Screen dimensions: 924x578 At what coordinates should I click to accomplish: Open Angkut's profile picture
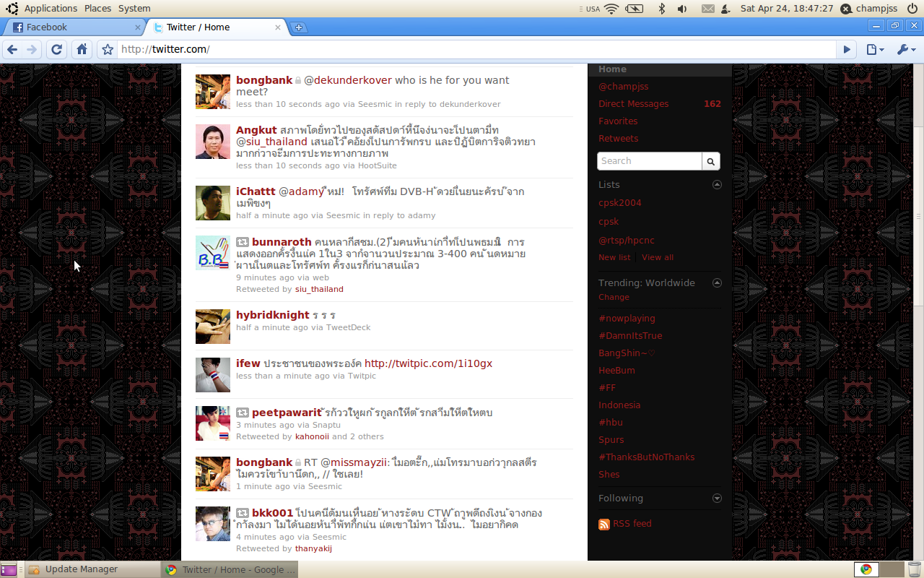tap(213, 142)
